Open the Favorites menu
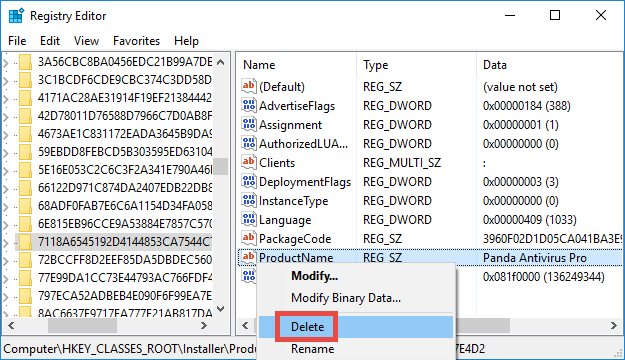625x360 pixels. [x=136, y=41]
